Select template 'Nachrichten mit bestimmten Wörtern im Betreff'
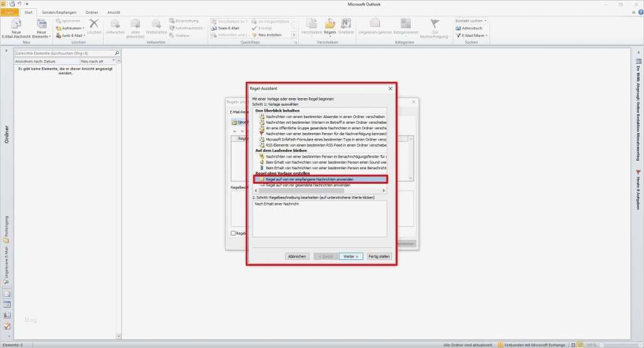This screenshot has width=644, height=348. pos(322,122)
